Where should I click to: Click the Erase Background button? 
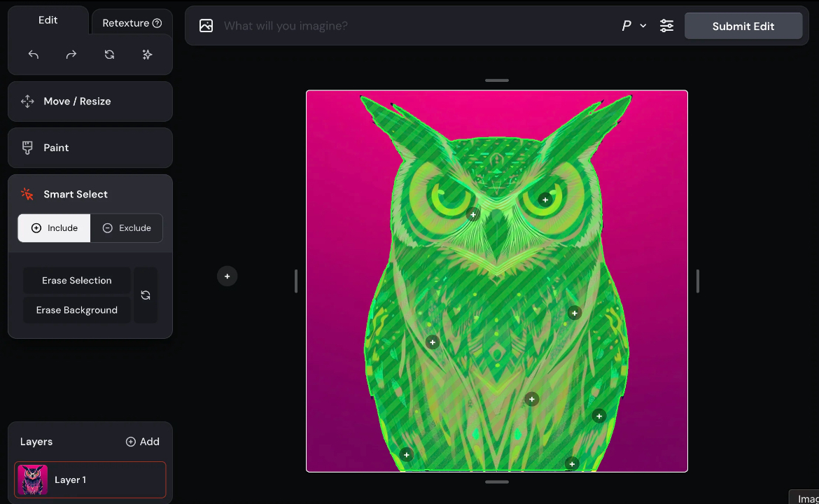[x=77, y=310]
